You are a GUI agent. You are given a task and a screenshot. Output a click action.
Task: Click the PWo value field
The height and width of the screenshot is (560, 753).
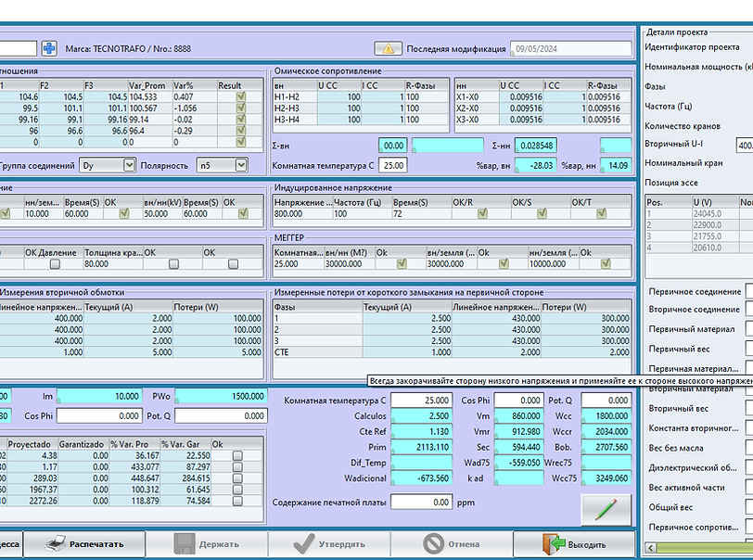[221, 396]
